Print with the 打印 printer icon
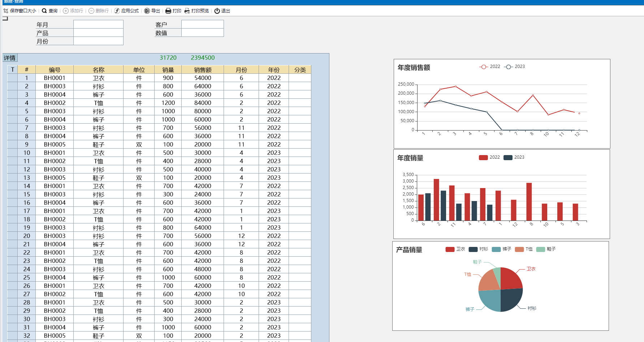This screenshot has width=644, height=342. 168,11
